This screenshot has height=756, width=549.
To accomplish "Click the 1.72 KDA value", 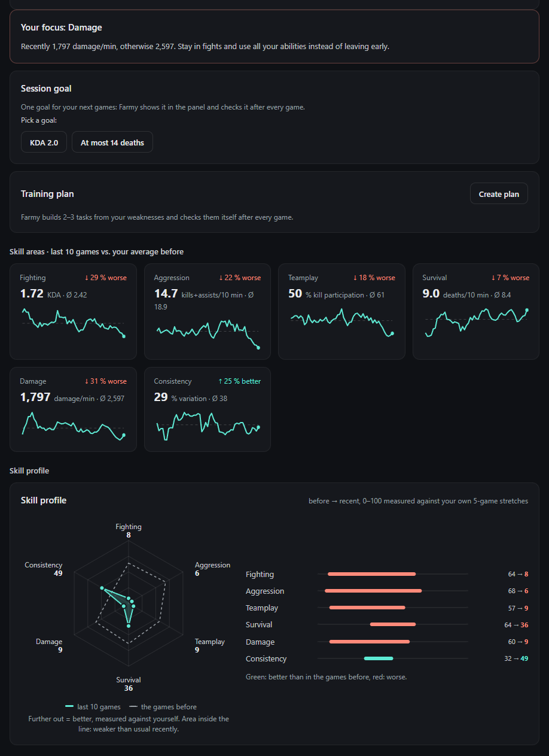I will pyautogui.click(x=32, y=293).
